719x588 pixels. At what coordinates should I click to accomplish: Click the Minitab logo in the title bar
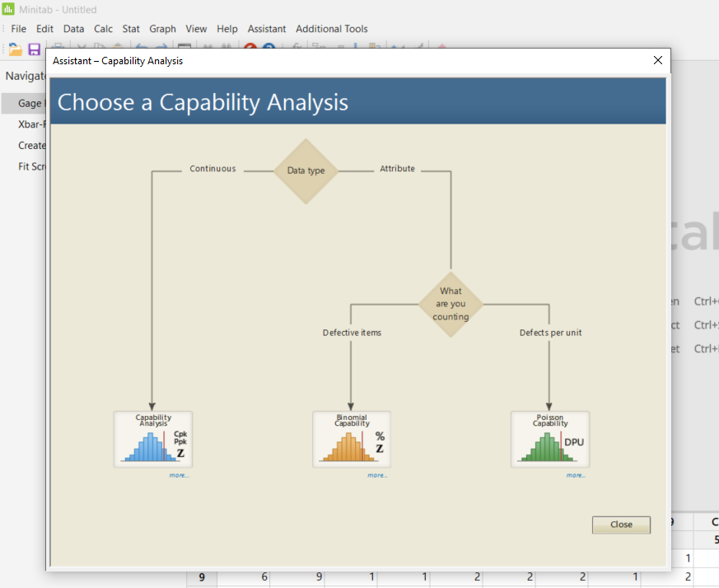(x=7, y=9)
